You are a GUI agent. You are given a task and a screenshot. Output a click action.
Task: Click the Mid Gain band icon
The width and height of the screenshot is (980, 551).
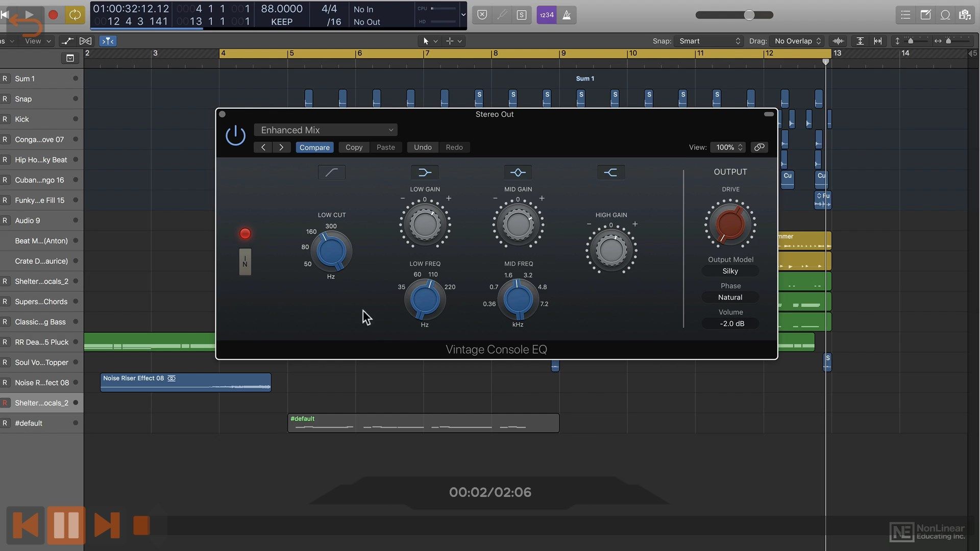[518, 172]
